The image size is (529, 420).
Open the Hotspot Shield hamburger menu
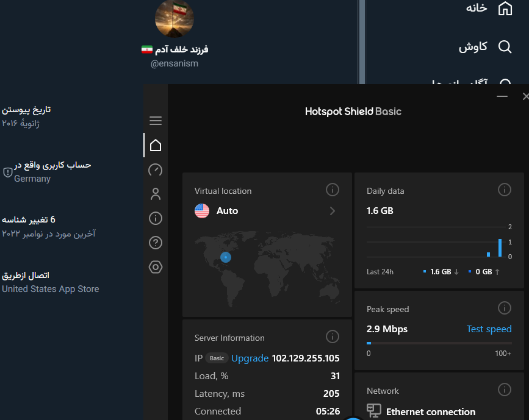pyautogui.click(x=156, y=121)
